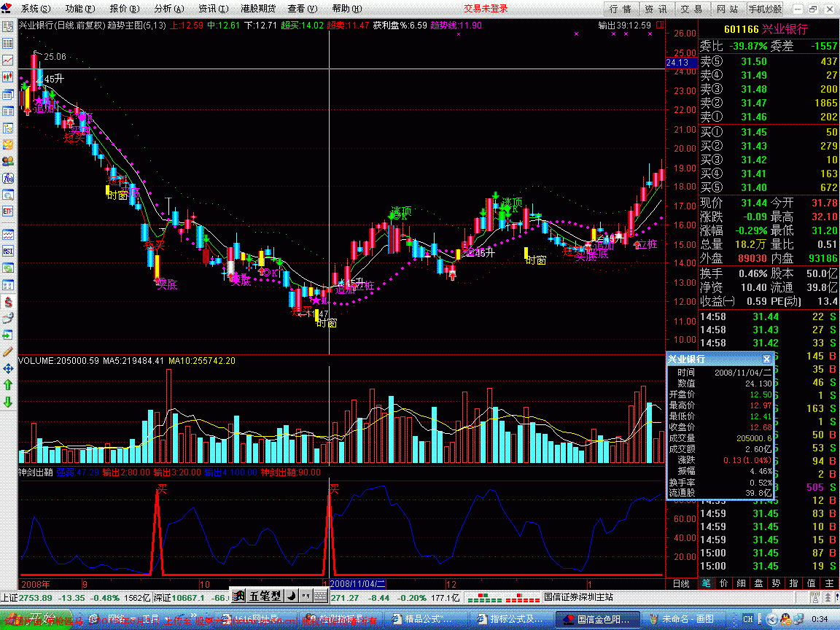The image size is (840, 630).
Task: Click the 上证 index value 2753.89
Action: click(36, 597)
